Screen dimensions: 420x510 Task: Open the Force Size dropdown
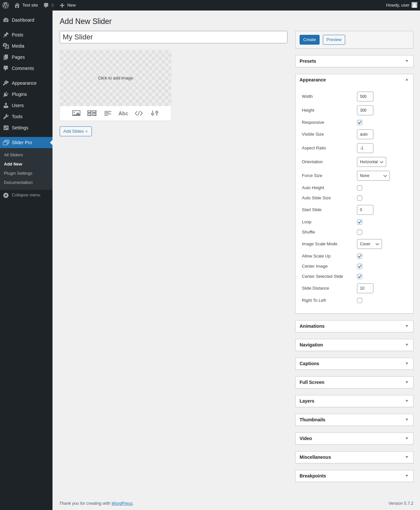[x=373, y=176]
